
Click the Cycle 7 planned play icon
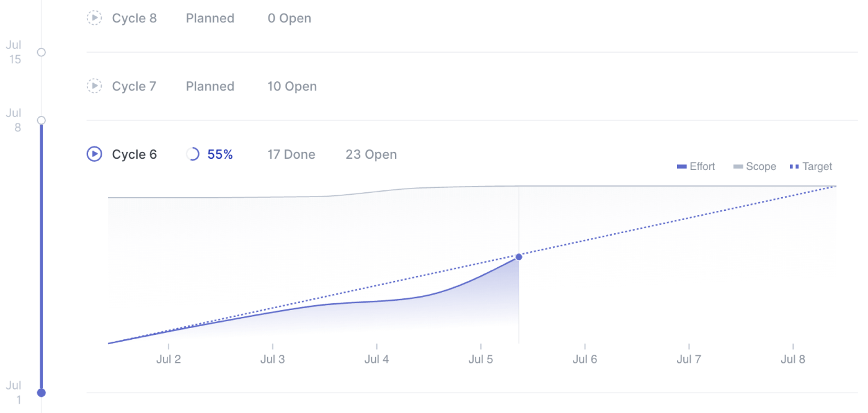(x=94, y=86)
